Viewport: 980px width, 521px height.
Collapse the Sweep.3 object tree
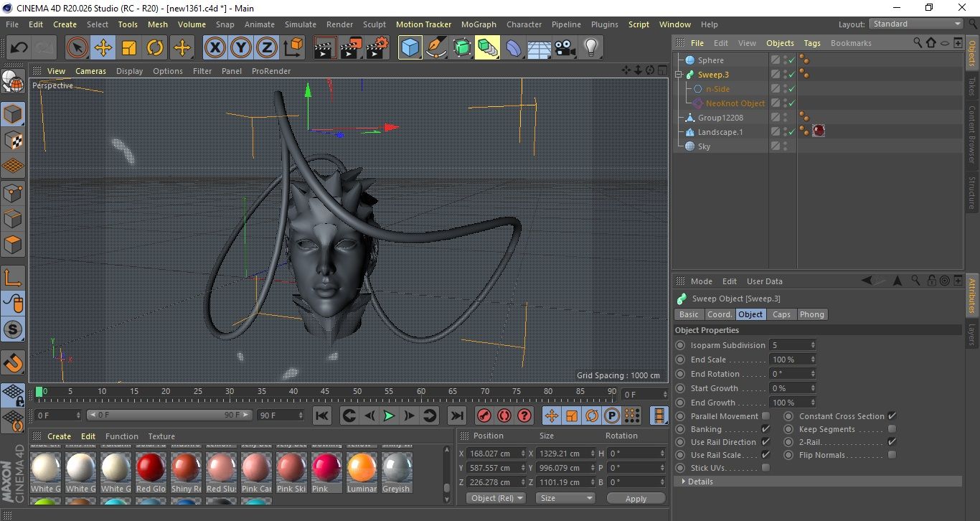[x=679, y=75]
